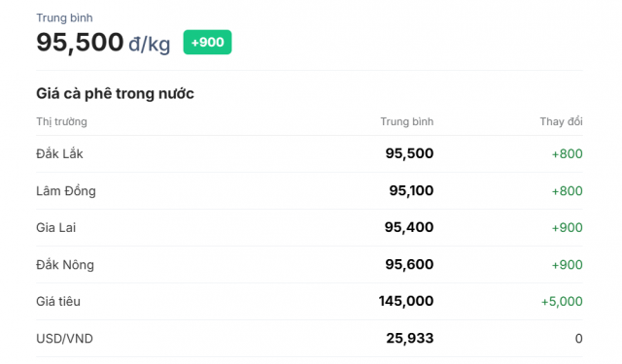The image size is (622, 364).
Task: Click the Đắk Lắk price 95,500
Action: click(409, 153)
